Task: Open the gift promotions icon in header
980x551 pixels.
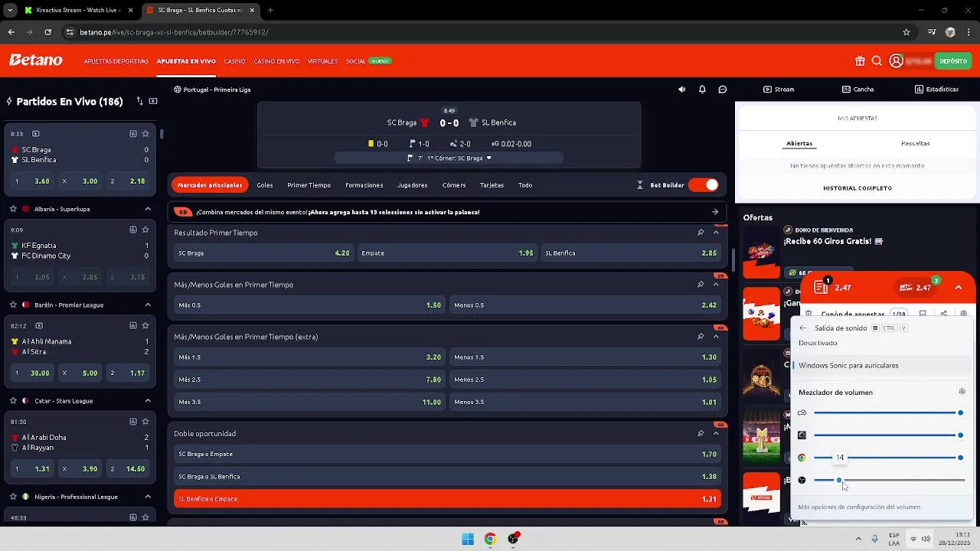Action: [x=860, y=61]
